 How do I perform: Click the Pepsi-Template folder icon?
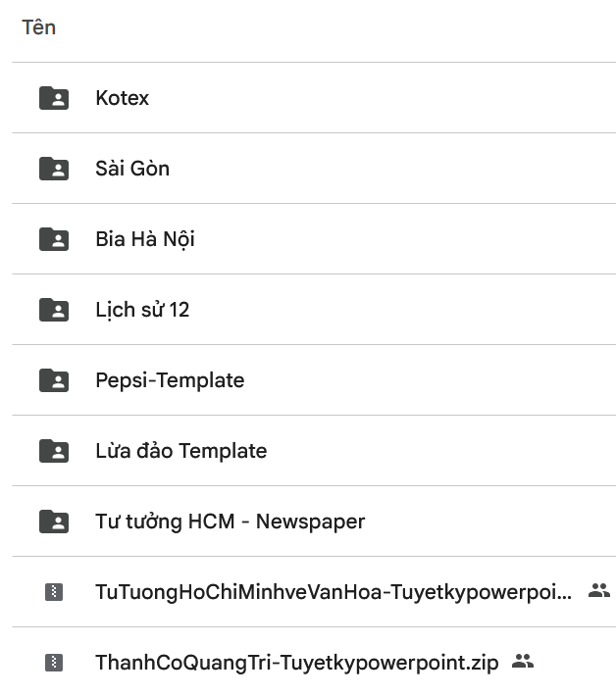click(x=54, y=380)
